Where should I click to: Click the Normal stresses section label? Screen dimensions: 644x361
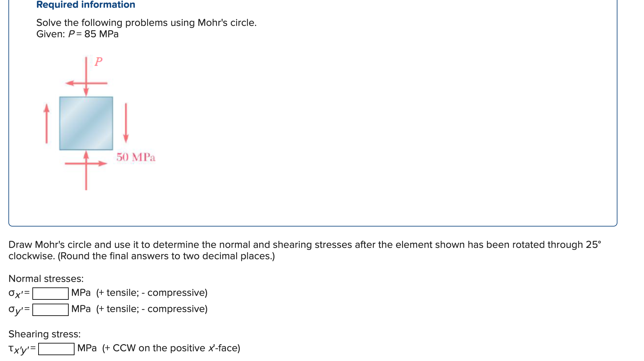pyautogui.click(x=46, y=279)
